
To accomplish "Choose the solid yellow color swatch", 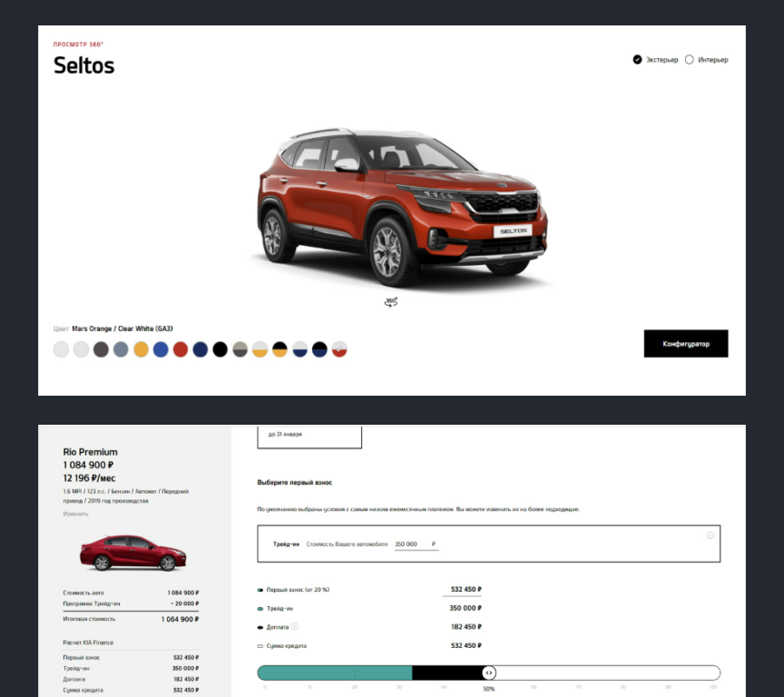I will [x=141, y=349].
